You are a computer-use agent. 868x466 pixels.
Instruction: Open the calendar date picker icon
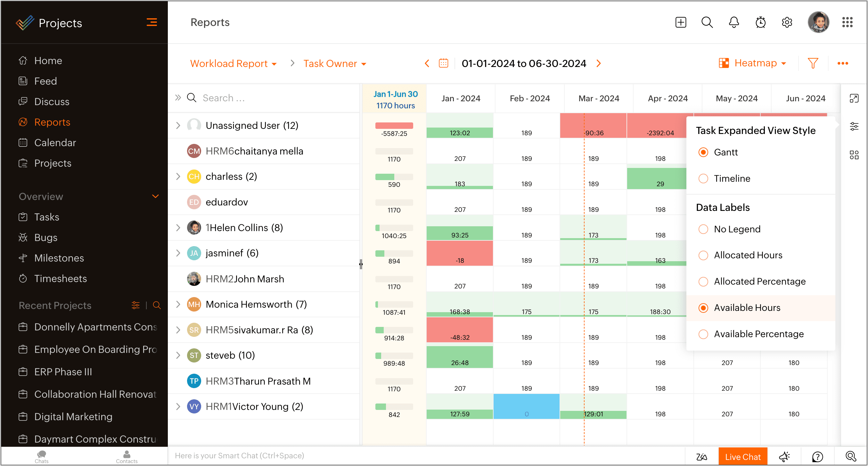point(443,63)
